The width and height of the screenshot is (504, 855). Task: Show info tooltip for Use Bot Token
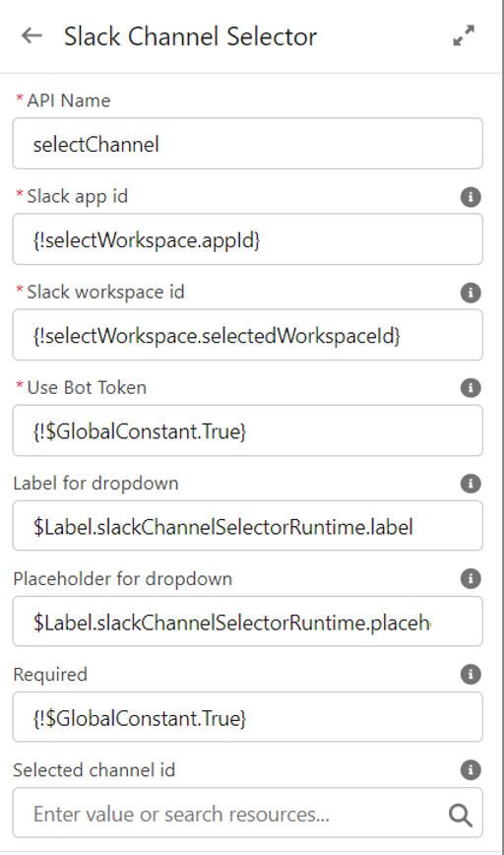471,388
